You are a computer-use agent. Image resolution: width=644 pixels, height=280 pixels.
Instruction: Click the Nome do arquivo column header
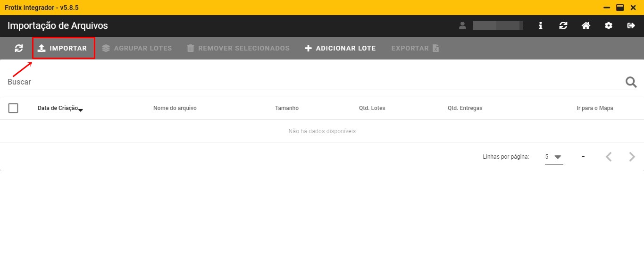[175, 108]
